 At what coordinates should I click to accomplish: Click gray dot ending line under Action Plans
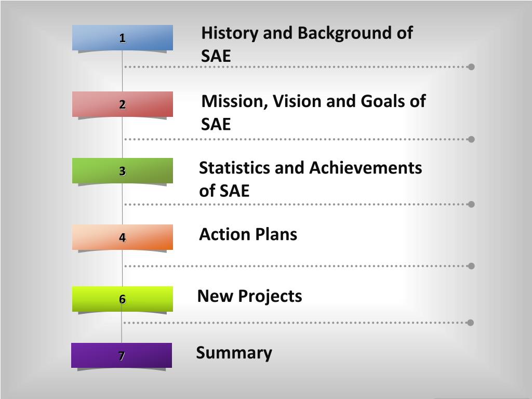(x=471, y=266)
